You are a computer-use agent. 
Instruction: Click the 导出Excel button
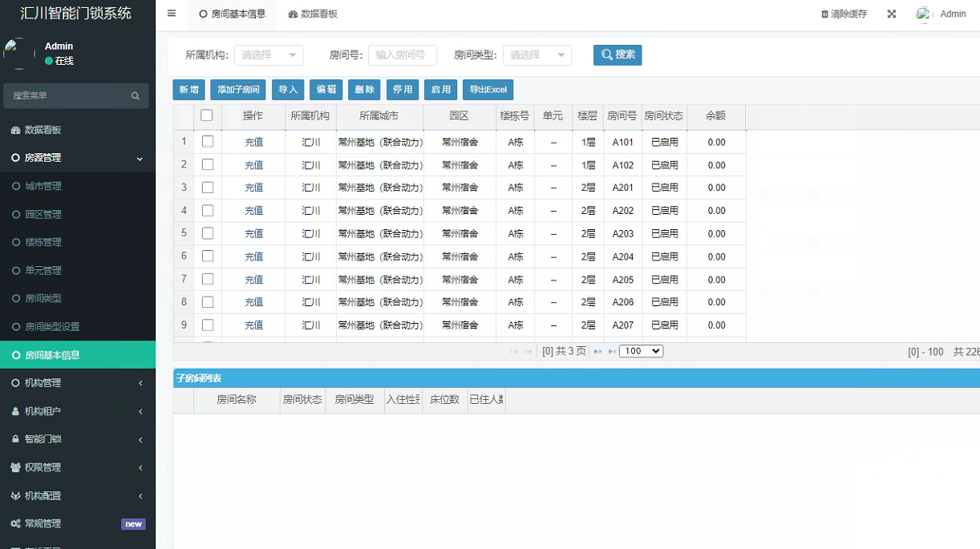pos(488,90)
